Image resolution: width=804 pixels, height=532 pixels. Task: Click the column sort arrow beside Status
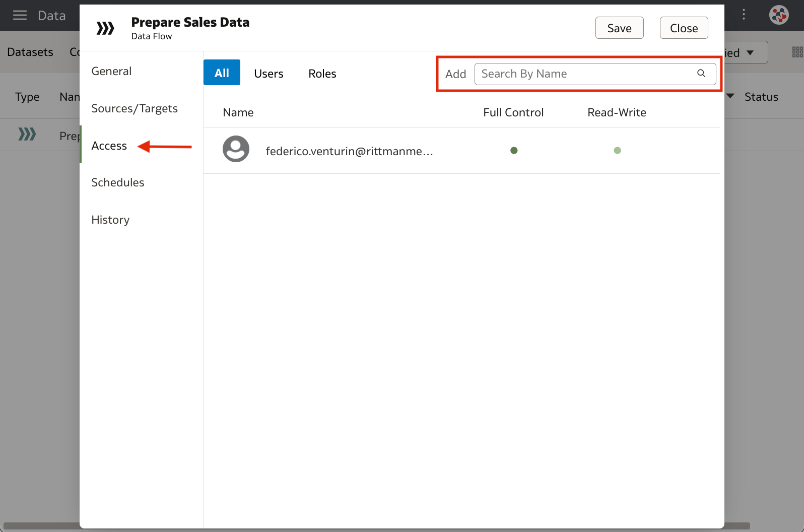pyautogui.click(x=730, y=96)
